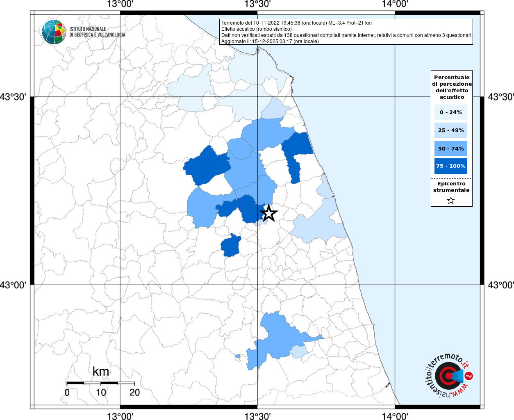Click the Istituto Nazionale di Geofisica text
Screen dimensions: 514x420
pyautogui.click(x=97, y=32)
